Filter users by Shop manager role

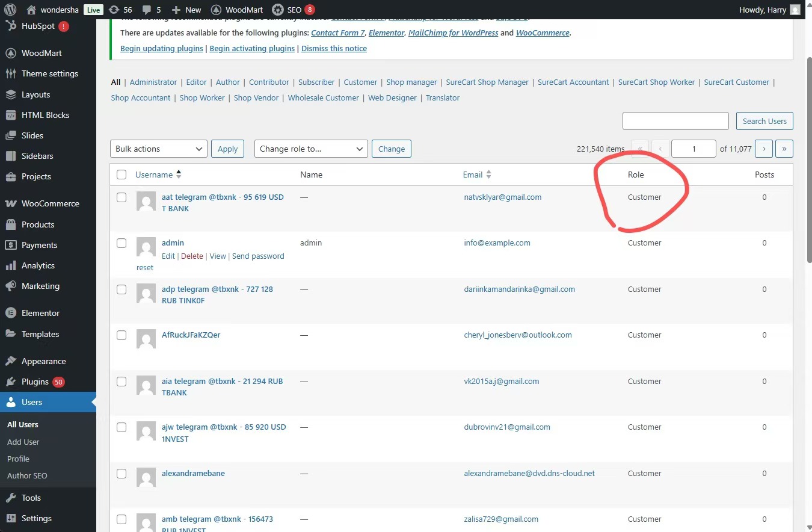coord(411,82)
